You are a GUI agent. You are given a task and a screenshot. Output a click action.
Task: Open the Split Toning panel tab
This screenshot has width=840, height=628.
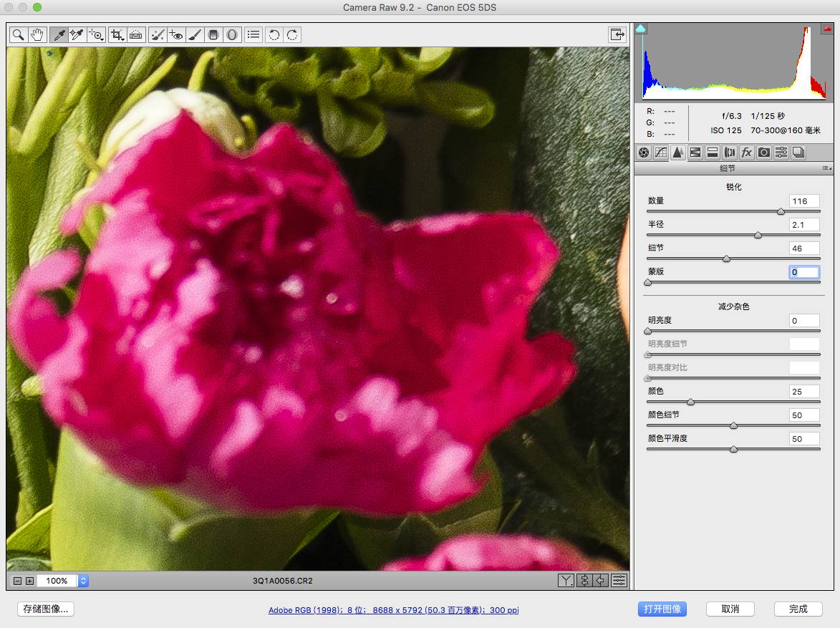(x=713, y=153)
